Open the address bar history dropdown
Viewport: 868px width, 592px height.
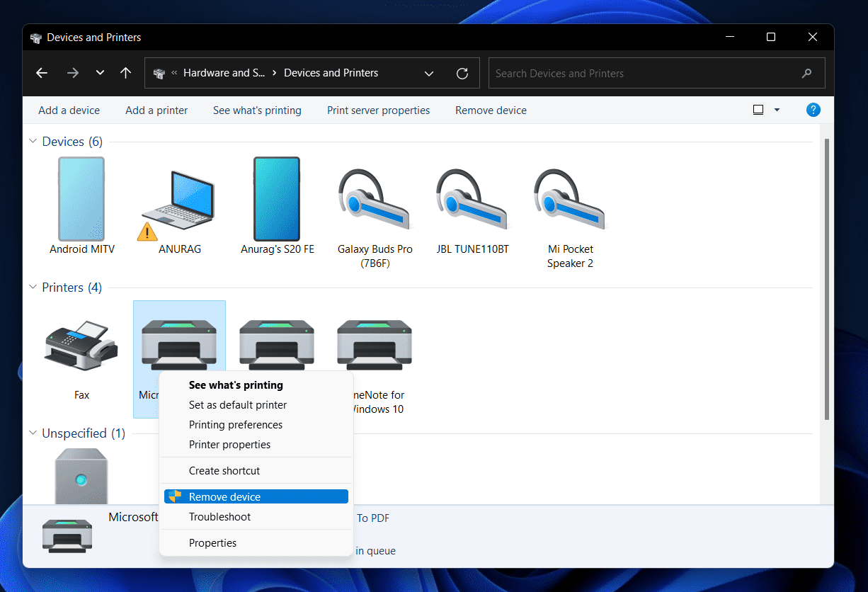(429, 73)
